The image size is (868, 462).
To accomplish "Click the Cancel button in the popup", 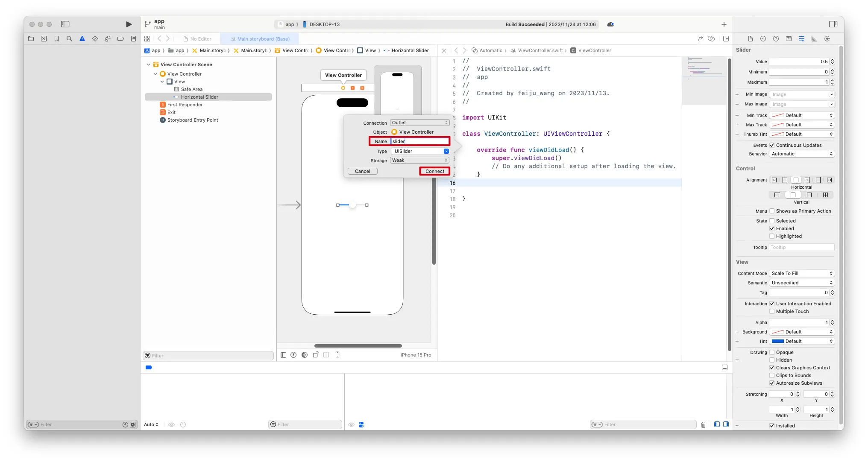I will pos(362,171).
